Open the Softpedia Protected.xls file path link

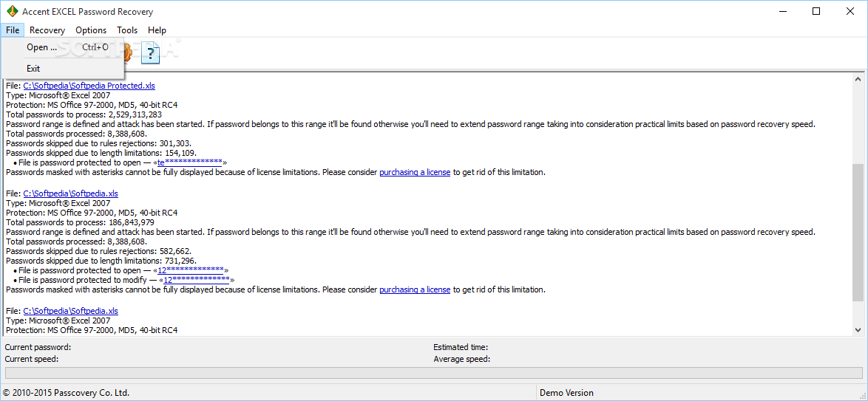pyautogui.click(x=89, y=86)
